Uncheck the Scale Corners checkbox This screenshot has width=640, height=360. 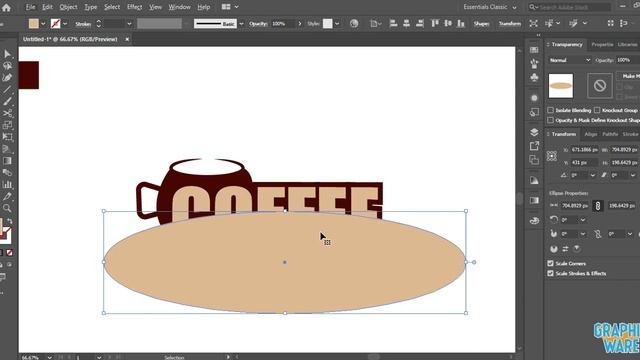pos(551,263)
